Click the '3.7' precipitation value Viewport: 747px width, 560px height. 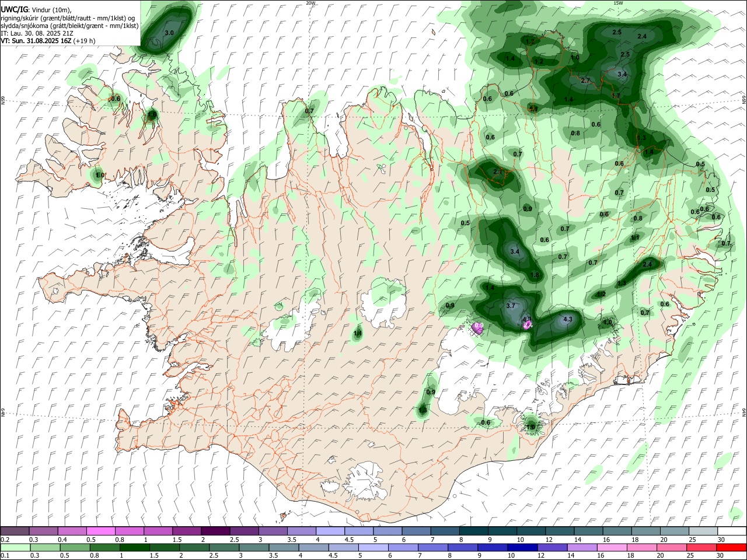(511, 306)
